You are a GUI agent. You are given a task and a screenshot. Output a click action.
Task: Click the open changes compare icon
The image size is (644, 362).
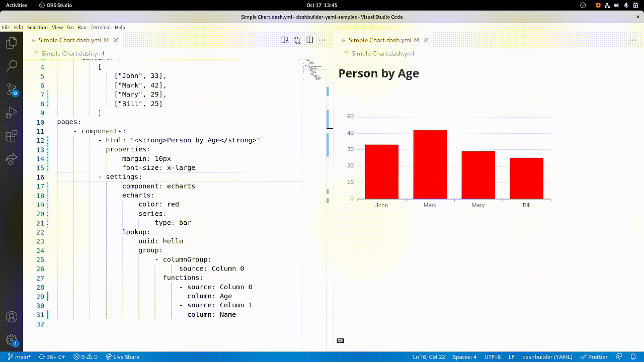tap(297, 40)
